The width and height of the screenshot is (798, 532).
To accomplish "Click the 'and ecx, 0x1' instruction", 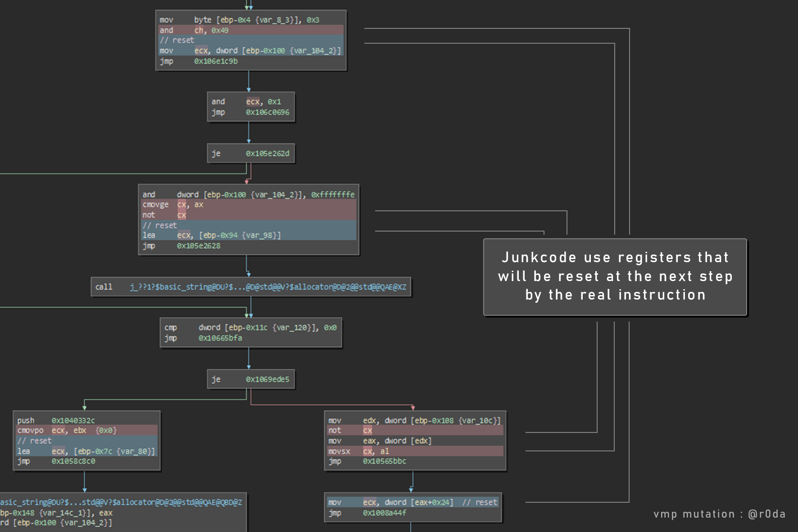I will click(246, 102).
